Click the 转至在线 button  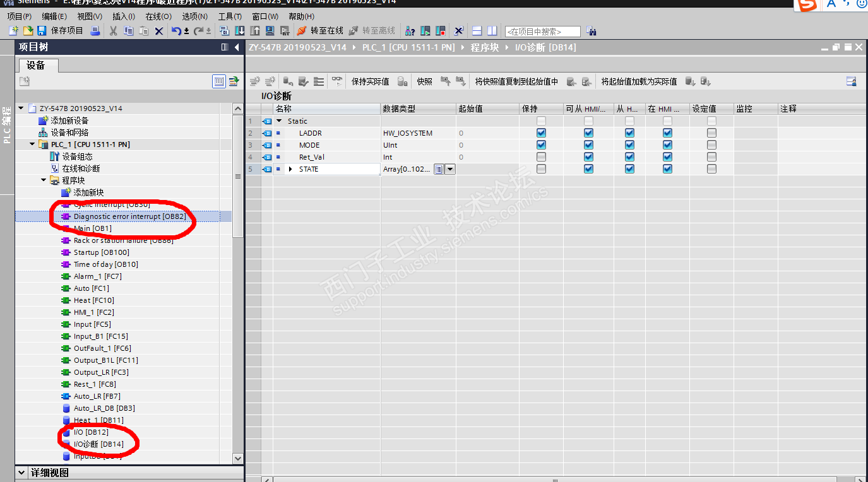(x=320, y=31)
